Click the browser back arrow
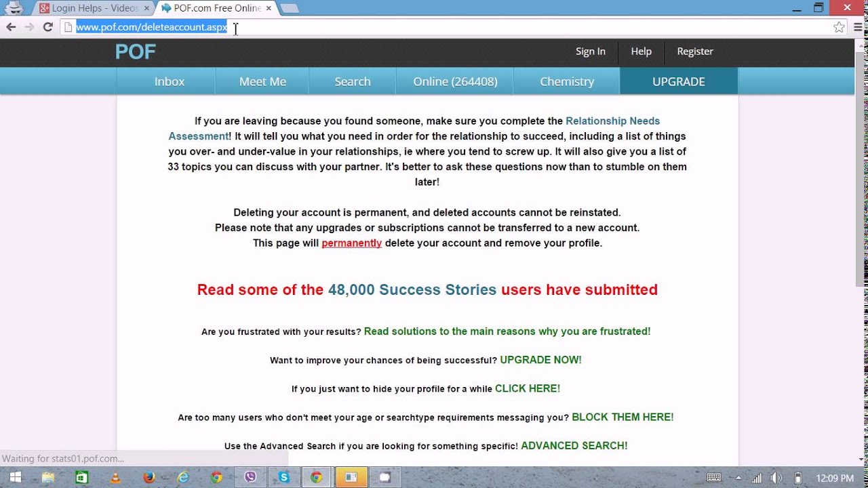Viewport: 868px width, 488px height. (11, 27)
